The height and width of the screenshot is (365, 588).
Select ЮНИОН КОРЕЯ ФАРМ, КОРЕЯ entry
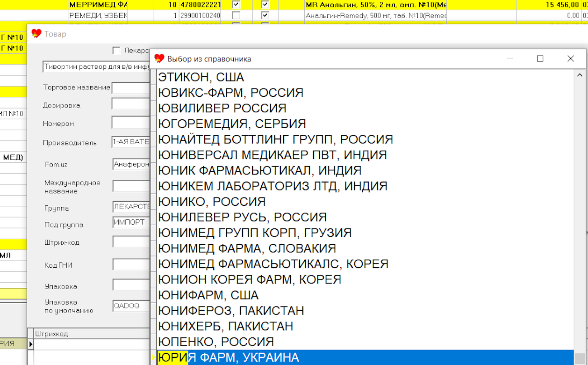click(365, 279)
